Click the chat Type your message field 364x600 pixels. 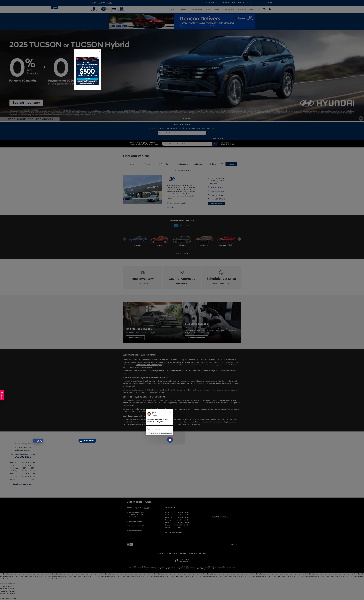click(159, 429)
